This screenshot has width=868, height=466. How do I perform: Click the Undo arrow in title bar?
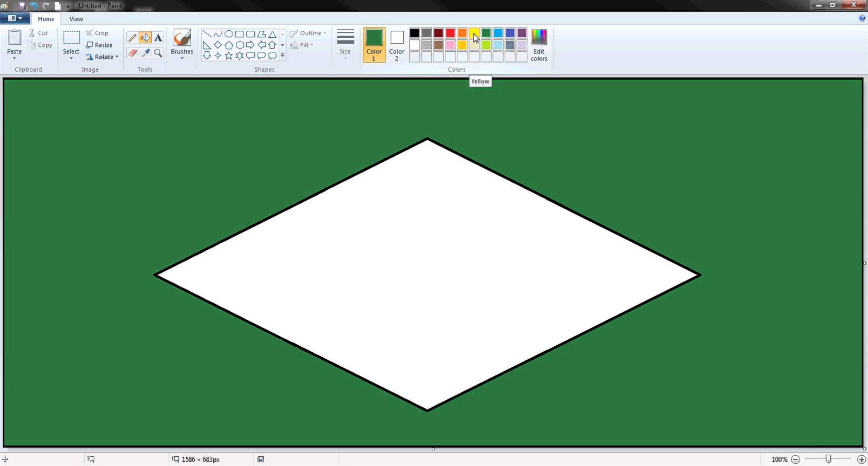(34, 6)
